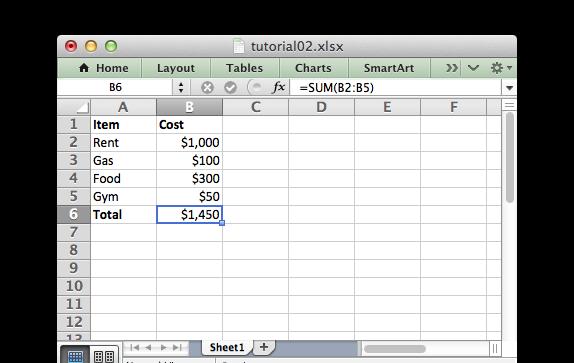574x363 pixels.
Task: Jump to the first sheet arrow
Action: tap(134, 348)
